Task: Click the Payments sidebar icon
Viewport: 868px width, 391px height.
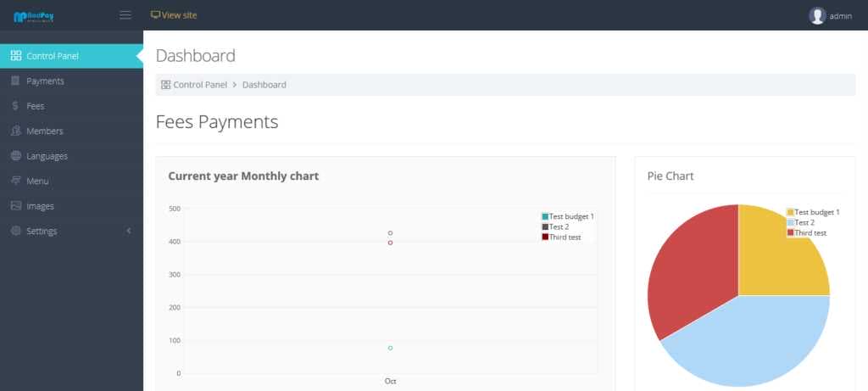Action: click(x=15, y=81)
